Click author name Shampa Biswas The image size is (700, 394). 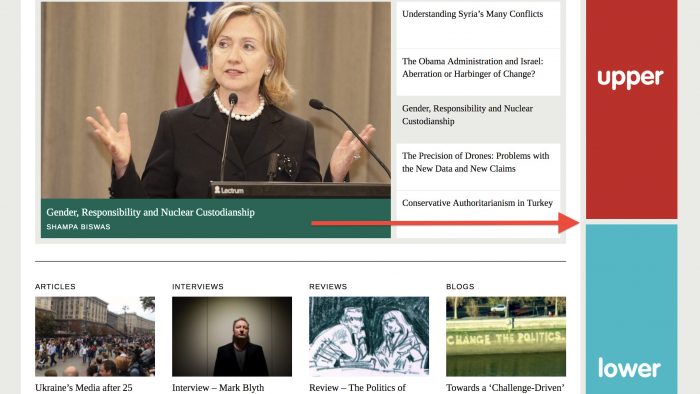coord(78,227)
